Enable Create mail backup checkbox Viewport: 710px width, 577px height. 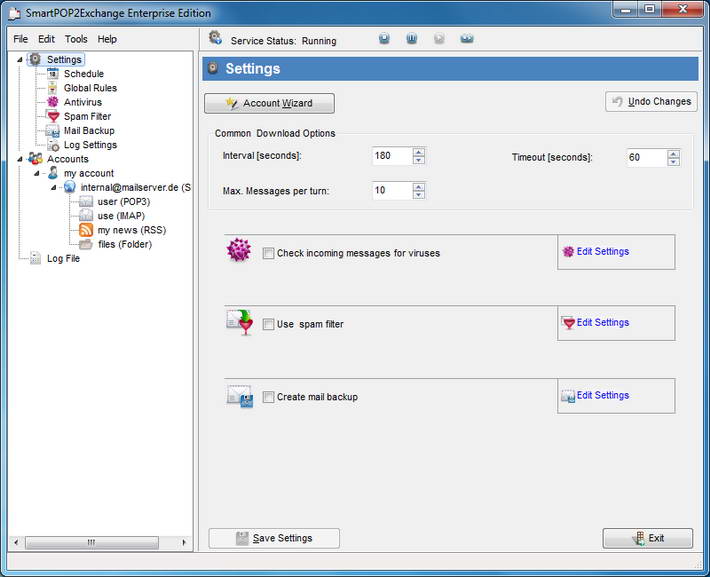(x=269, y=397)
